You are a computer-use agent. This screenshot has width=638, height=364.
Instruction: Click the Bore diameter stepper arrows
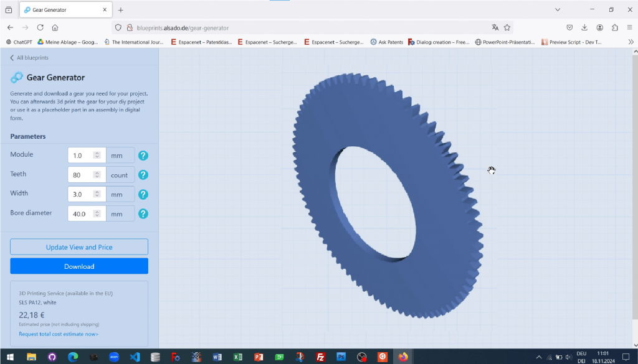(x=97, y=213)
